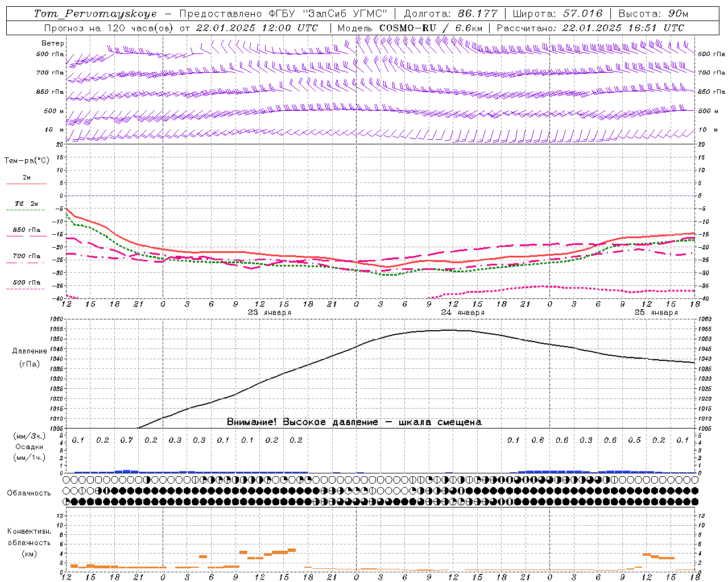Click the pink dashed sample under 500 гПа legend
The width and height of the screenshot is (728, 582).
(x=26, y=289)
